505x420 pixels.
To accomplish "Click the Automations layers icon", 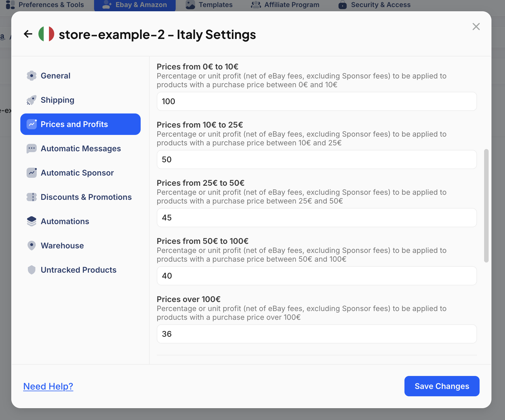I will 32,221.
